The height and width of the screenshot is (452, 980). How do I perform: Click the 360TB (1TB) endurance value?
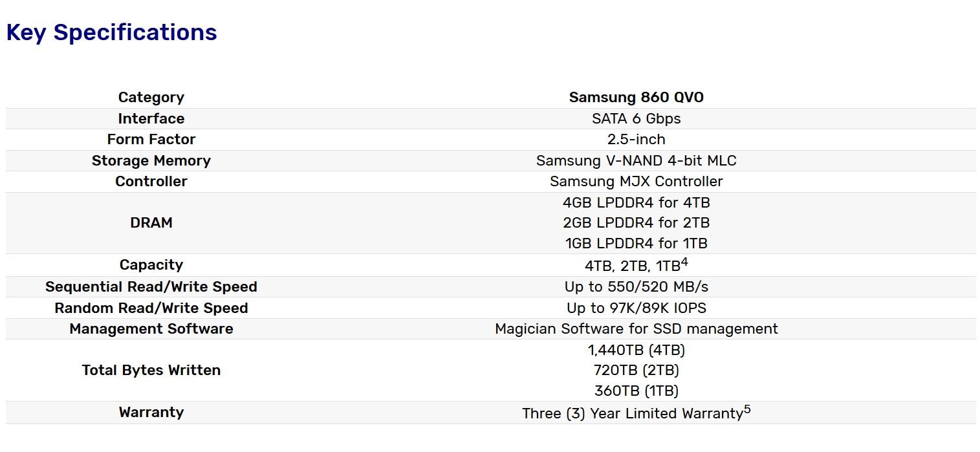tap(636, 391)
